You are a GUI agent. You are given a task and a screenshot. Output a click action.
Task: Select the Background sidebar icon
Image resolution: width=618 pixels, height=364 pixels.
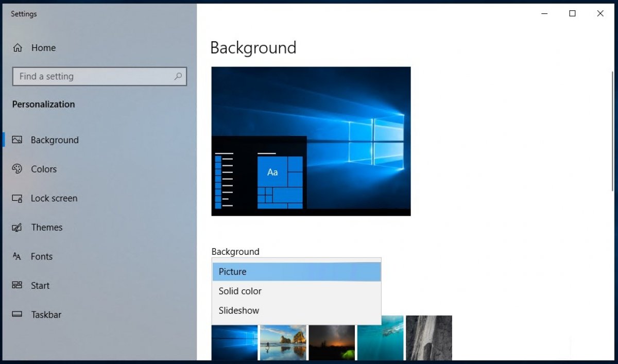(x=16, y=140)
